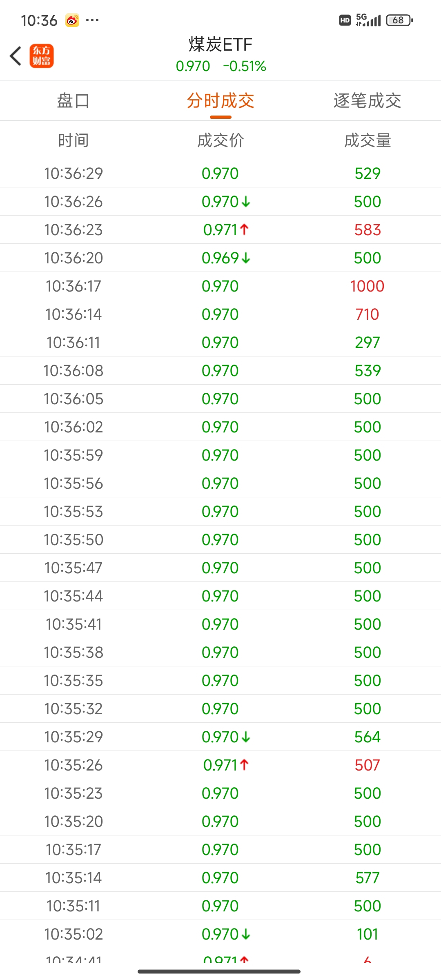This screenshot has width=441, height=980.
Task: Tap the battery indicator showing 68
Action: click(x=400, y=20)
